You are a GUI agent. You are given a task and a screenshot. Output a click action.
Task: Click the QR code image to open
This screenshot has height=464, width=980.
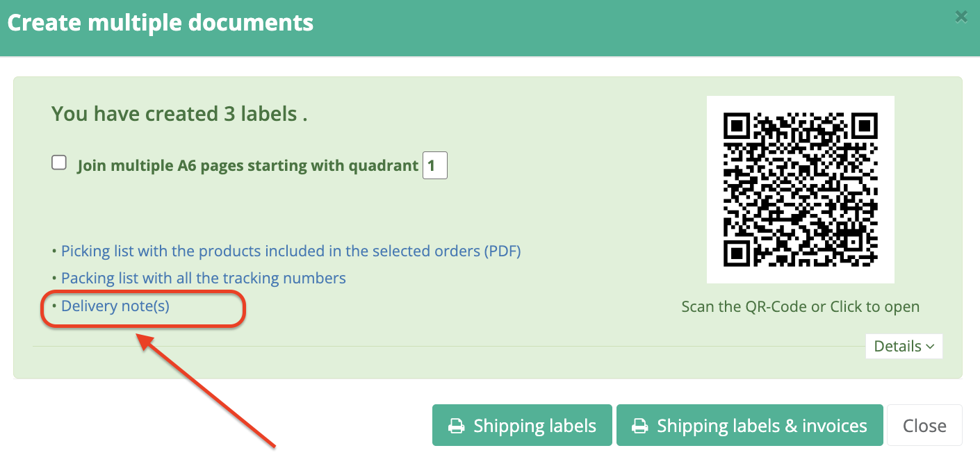point(800,190)
